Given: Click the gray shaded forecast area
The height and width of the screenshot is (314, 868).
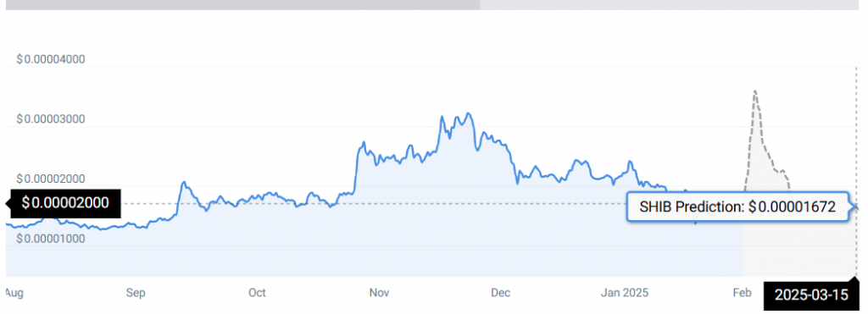Looking at the screenshot, I should (800, 243).
